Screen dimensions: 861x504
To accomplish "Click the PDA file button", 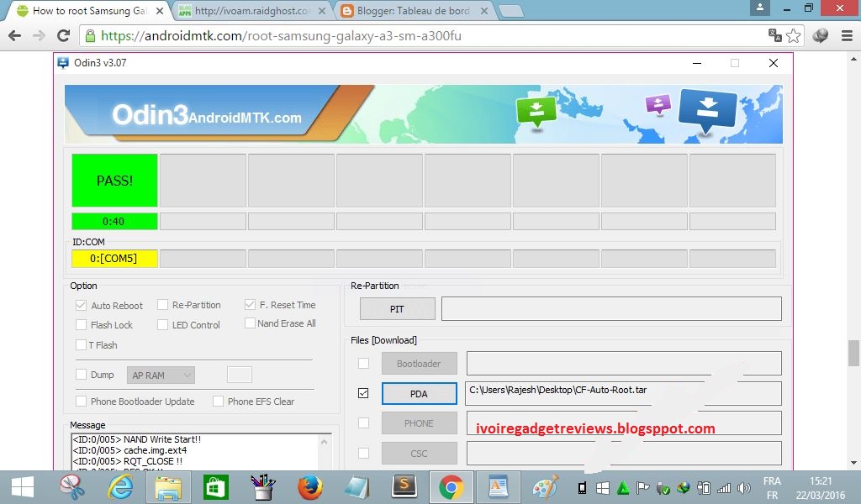I will coord(419,393).
